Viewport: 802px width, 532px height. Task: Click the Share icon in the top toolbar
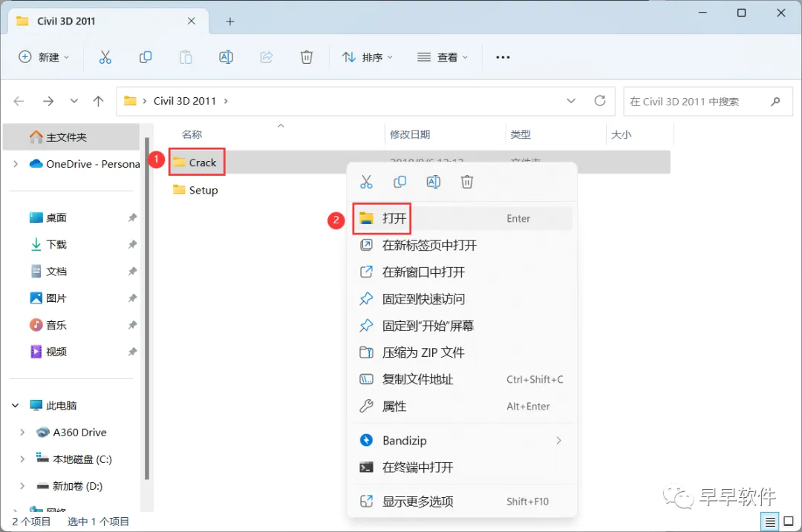coord(267,57)
